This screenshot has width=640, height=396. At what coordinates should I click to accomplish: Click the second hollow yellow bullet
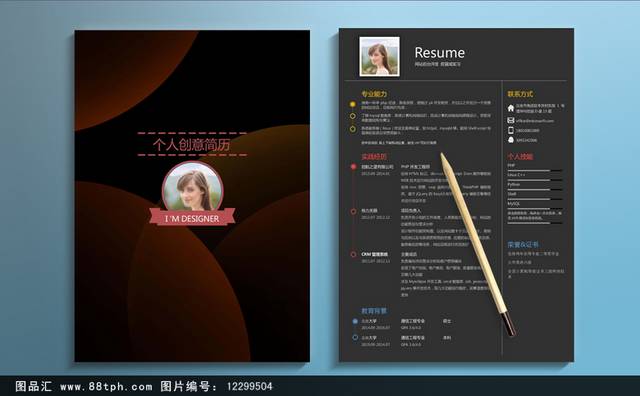pos(353,129)
